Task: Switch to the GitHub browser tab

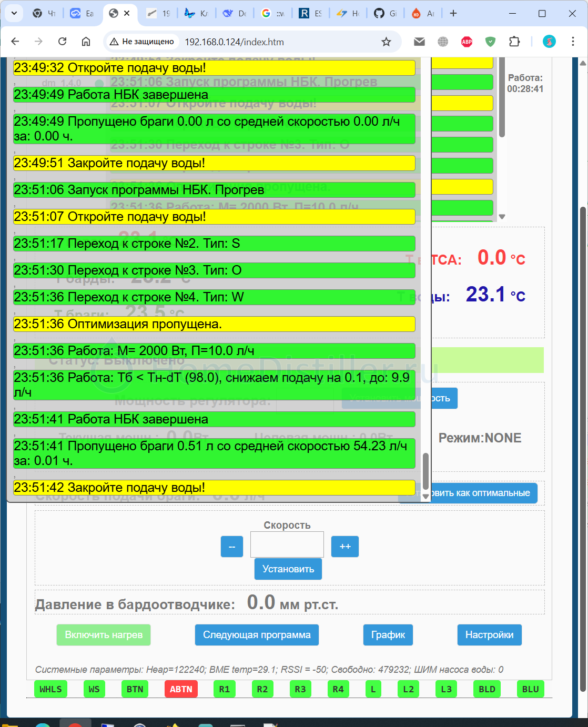Action: tap(385, 13)
